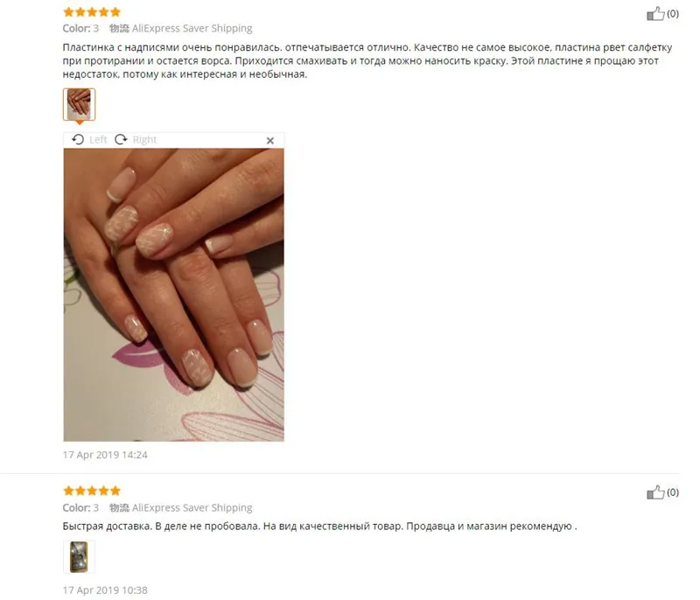Click the first review's helpful count (0)

[673, 14]
